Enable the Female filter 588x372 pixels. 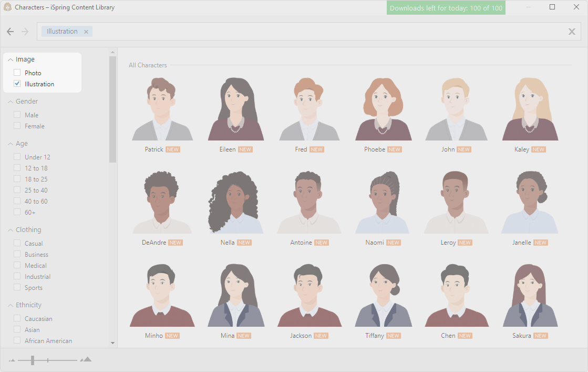click(x=17, y=126)
